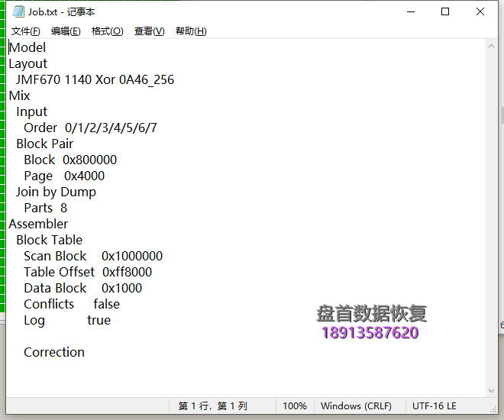Click the 'UTF-16 LE' encoding status entry
The height and width of the screenshot is (420, 504).
click(x=435, y=406)
